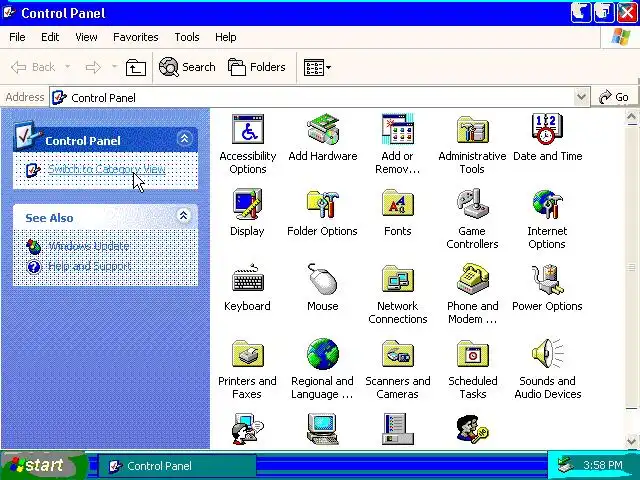640x480 pixels.
Task: Open the Tools menu
Action: (187, 37)
